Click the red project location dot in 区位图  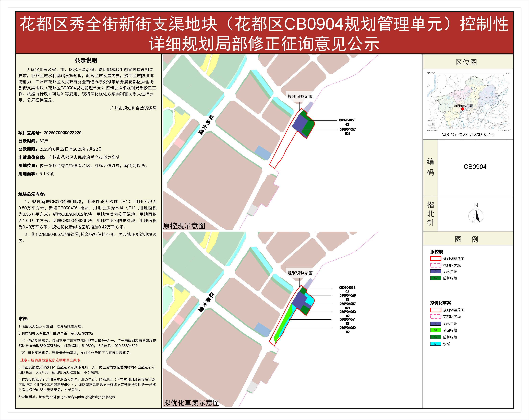[x=463, y=109]
